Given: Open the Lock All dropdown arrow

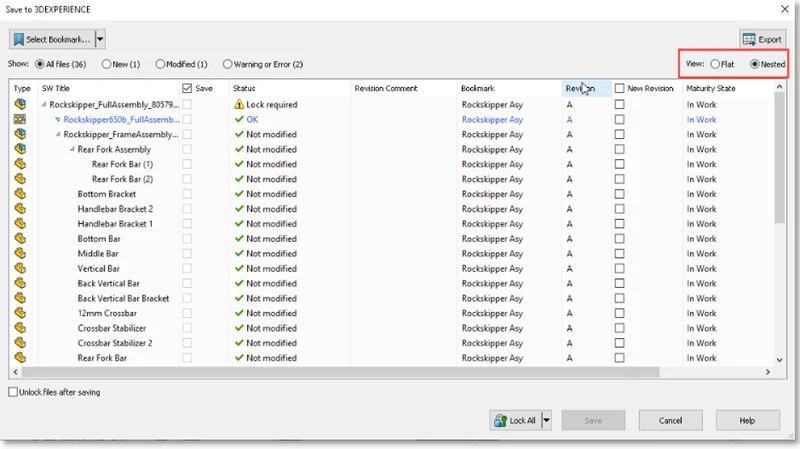Looking at the screenshot, I should coord(546,421).
